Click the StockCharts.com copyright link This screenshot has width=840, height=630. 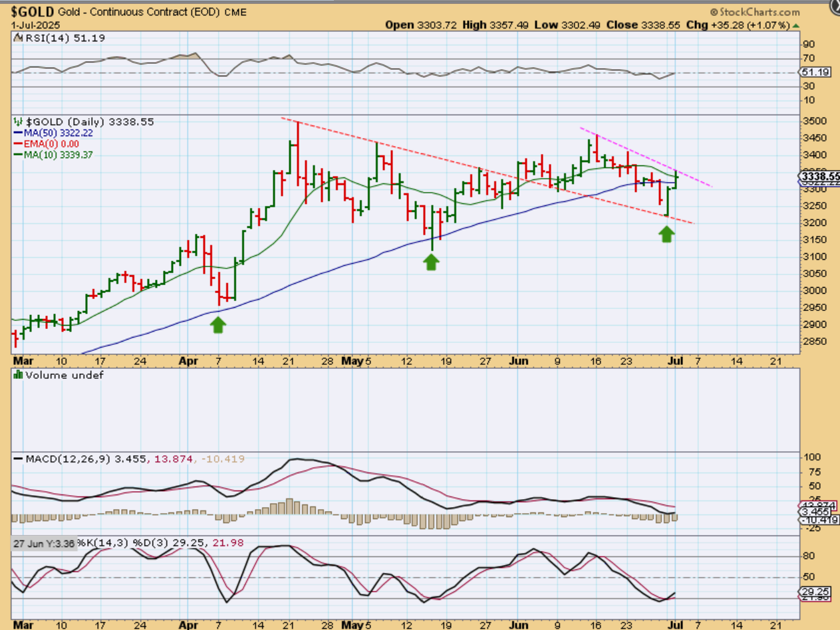click(755, 12)
